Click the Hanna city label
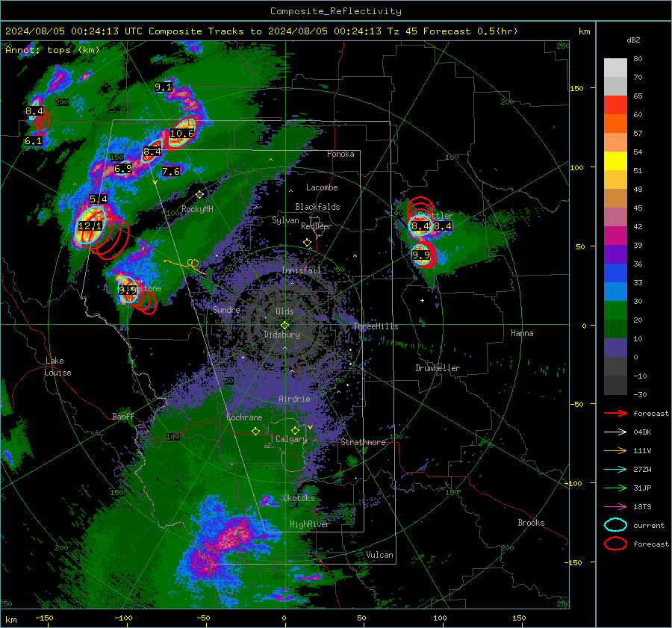672x628 pixels. coord(522,333)
